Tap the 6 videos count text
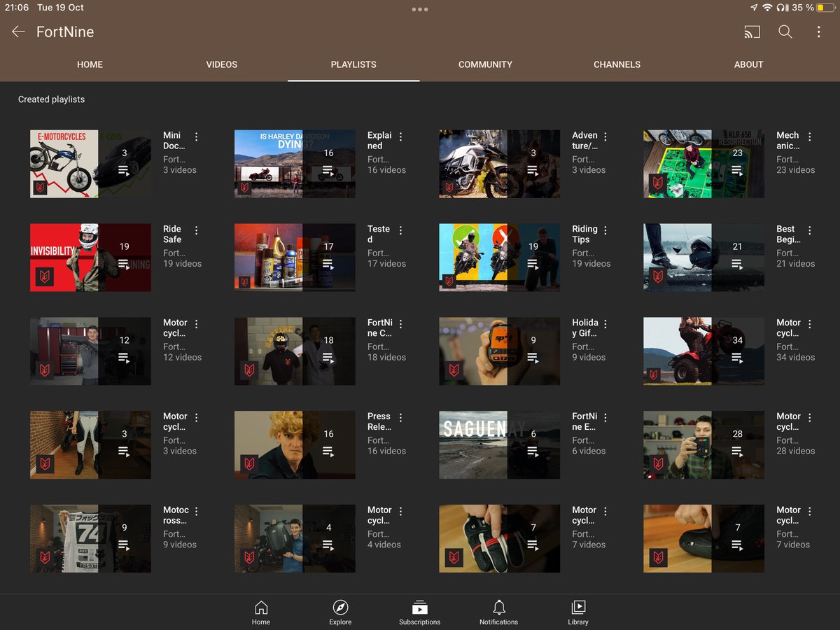 (589, 451)
